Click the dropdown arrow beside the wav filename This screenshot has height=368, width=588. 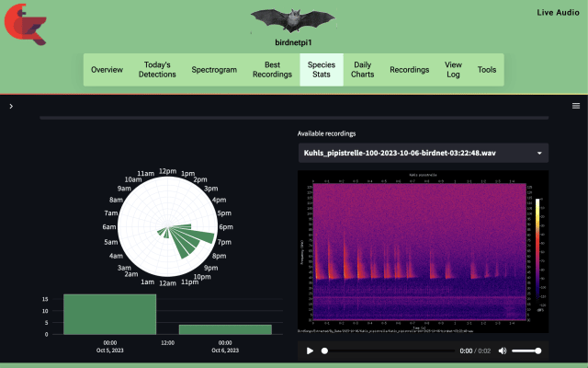pyautogui.click(x=539, y=154)
